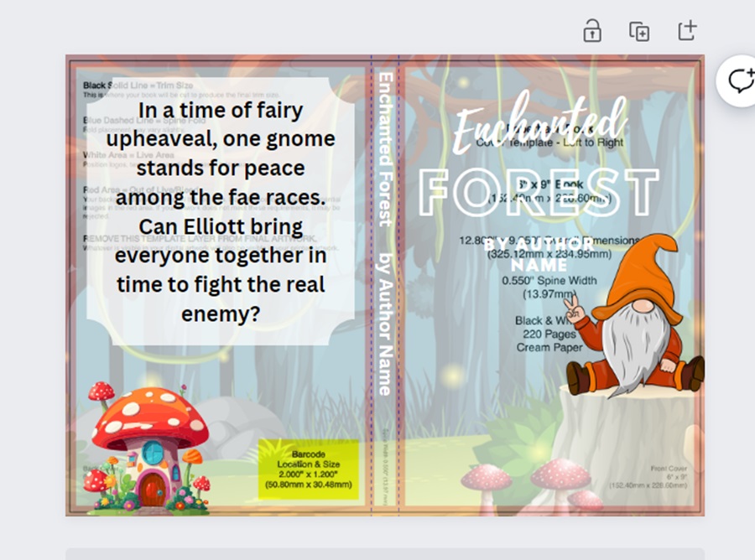This screenshot has width=755, height=560.
Task: Click the small red mushroom above the house
Action: click(102, 391)
